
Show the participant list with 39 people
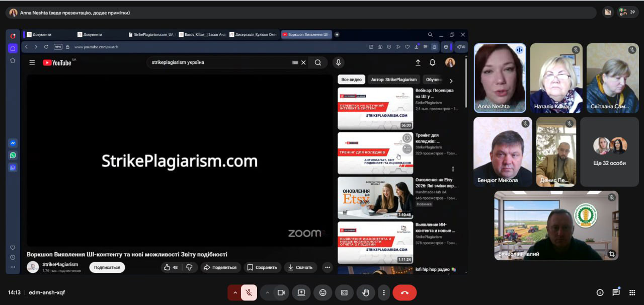click(627, 12)
